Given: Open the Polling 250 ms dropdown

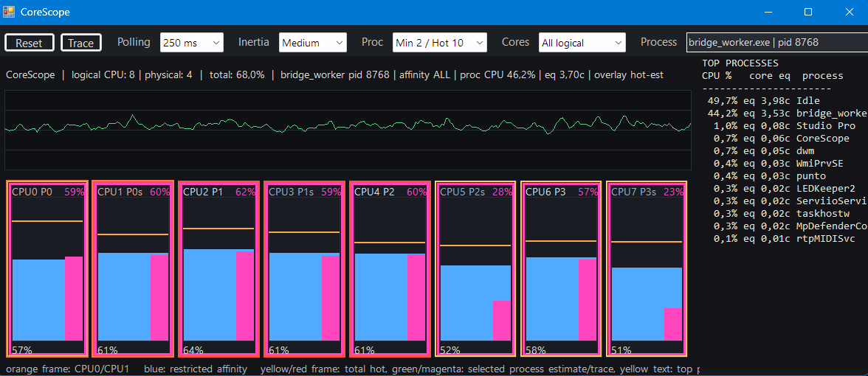Looking at the screenshot, I should click(x=192, y=43).
